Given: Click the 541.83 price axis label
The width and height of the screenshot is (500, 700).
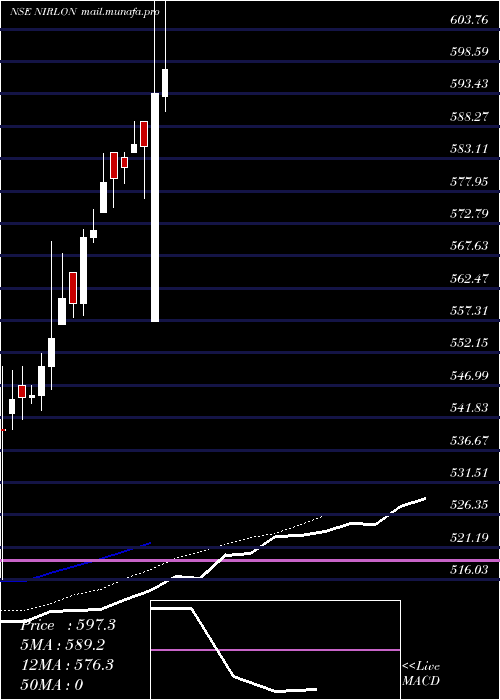Looking at the screenshot, I should click(x=468, y=408).
